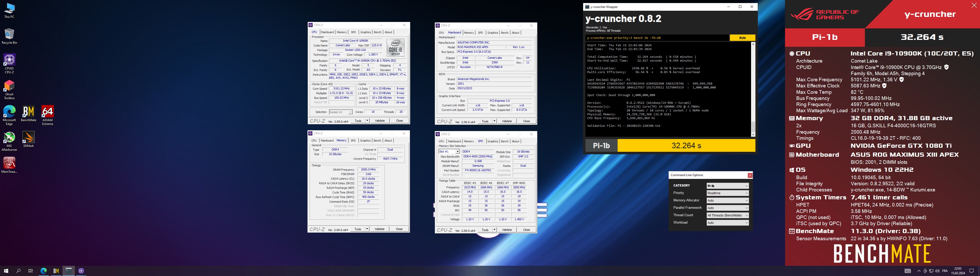Expand Tools arrow in the CPU-Z SPD window
The width and height of the screenshot is (980, 276).
[x=494, y=230]
